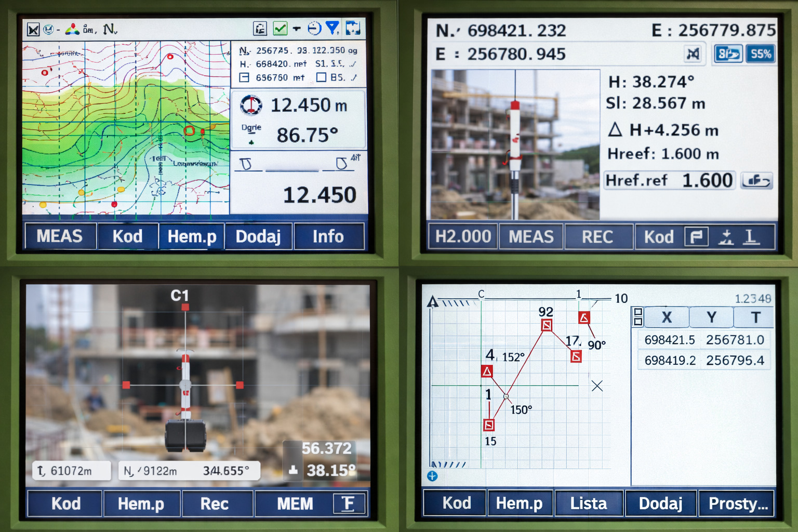Click the icon right of Href.ref field
Viewport: 798px width, 532px height.
coord(757,180)
